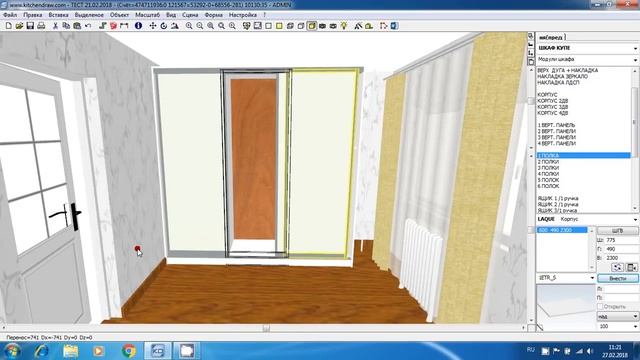Screen dimensions: 640x360
Task: Select the Rotate tool icon
Action: point(164,26)
